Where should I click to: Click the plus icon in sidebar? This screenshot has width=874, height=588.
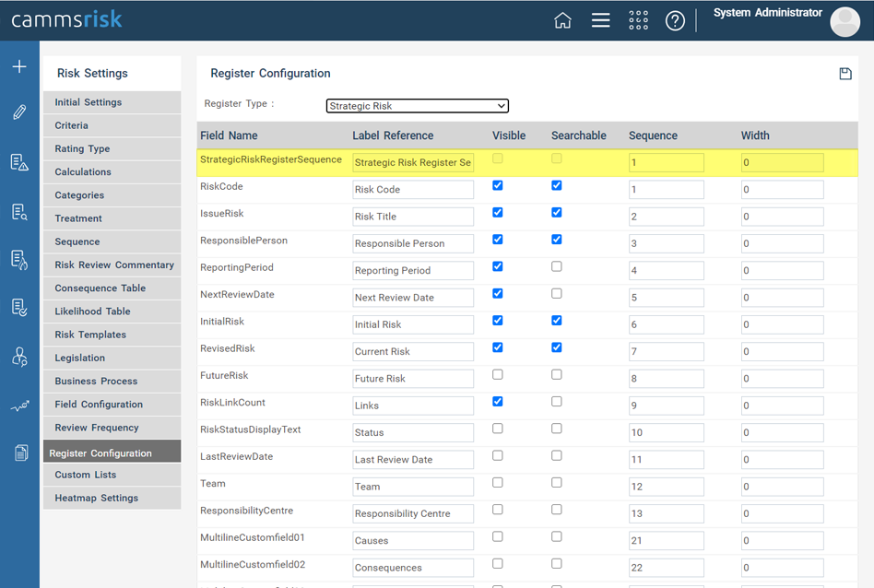pyautogui.click(x=19, y=66)
